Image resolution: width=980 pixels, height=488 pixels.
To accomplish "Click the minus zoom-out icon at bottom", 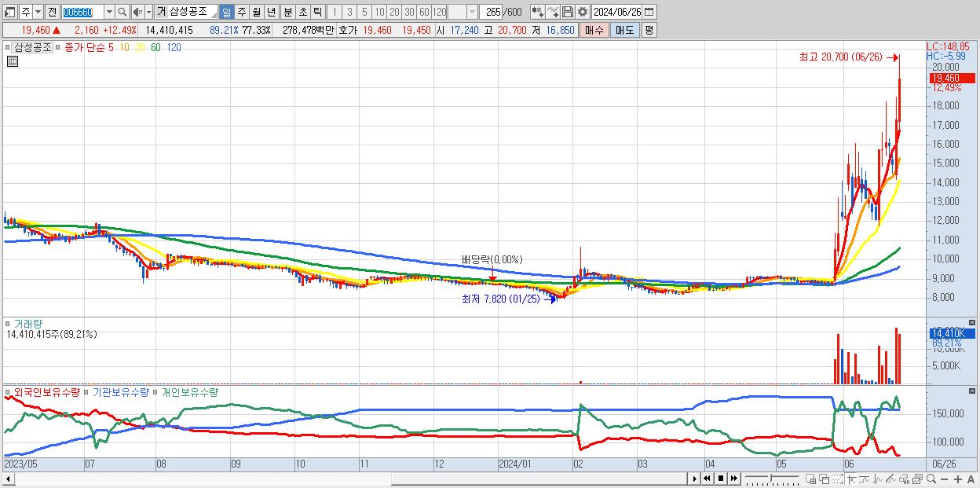I will coord(945,479).
